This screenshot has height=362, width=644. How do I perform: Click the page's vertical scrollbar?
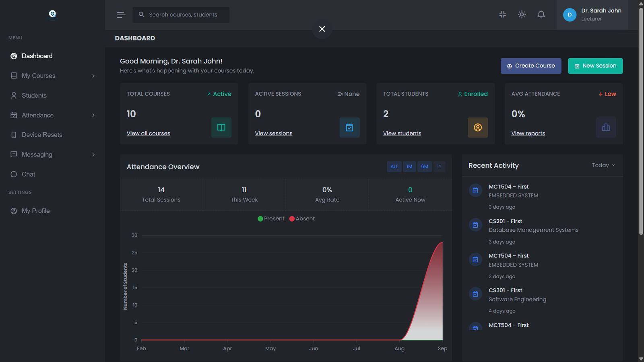641,121
